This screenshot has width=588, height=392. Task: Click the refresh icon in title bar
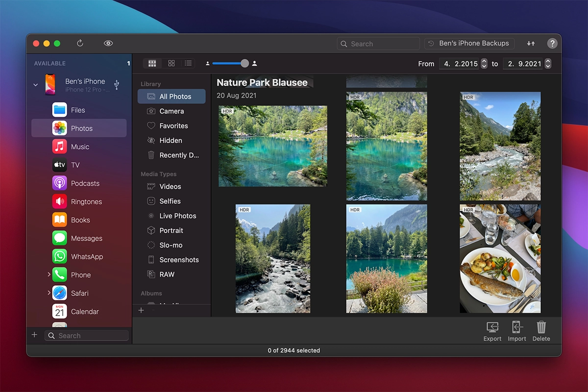click(80, 43)
